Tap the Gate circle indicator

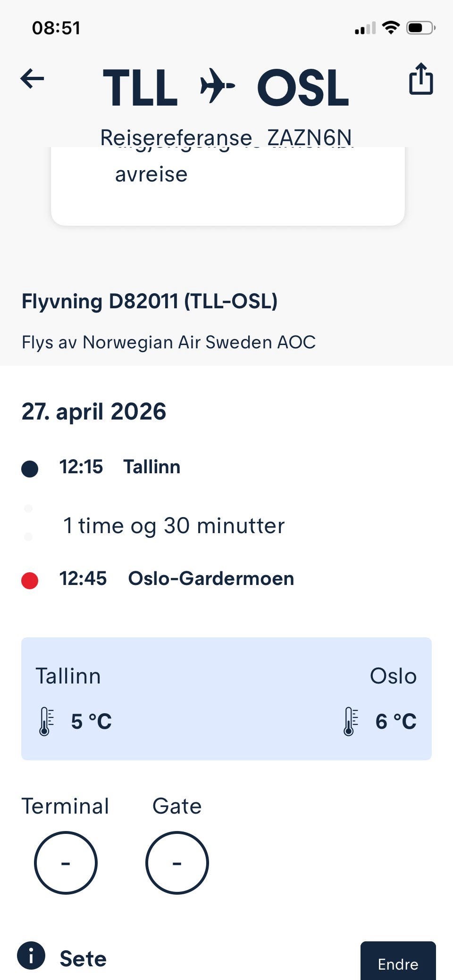[x=177, y=863]
